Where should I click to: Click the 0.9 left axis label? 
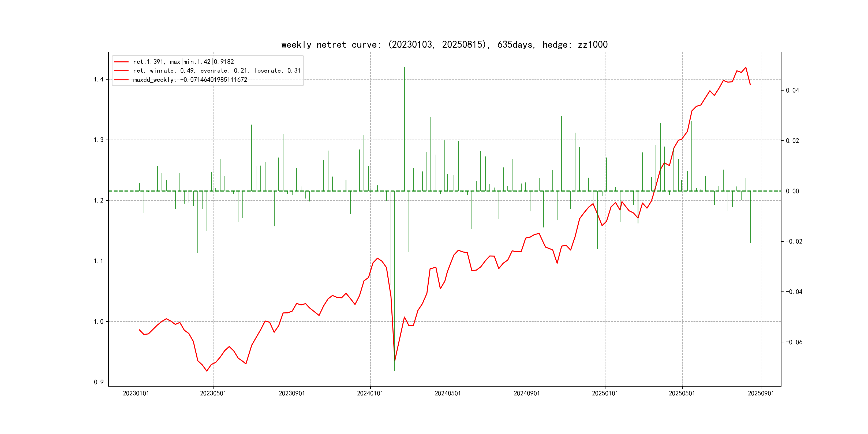point(98,382)
